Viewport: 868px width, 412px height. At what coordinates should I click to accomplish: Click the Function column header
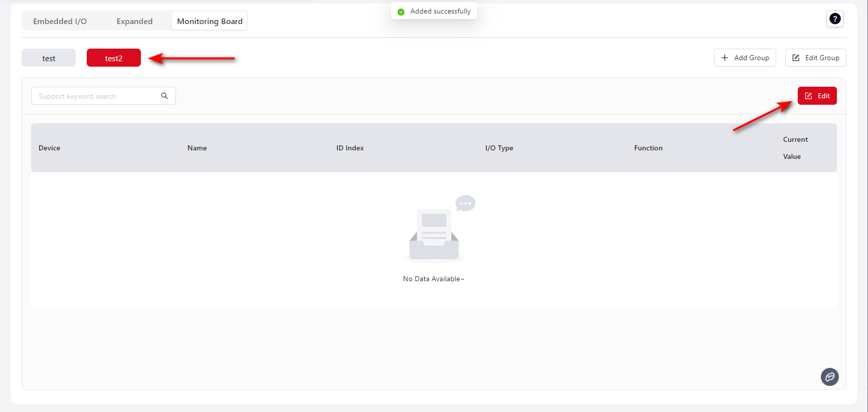[x=648, y=148]
